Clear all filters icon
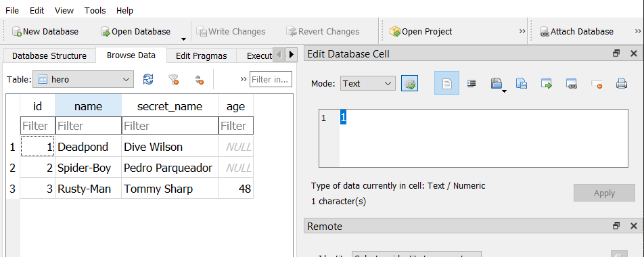Image resolution: width=644 pixels, height=257 pixels. [174, 79]
